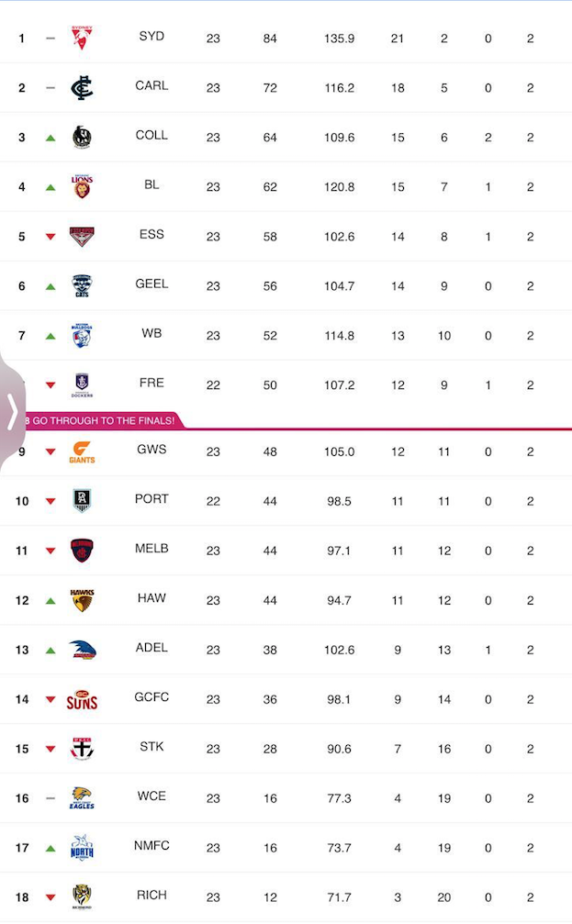Click the Collingwood Magpies logo
Image resolution: width=572 pixels, height=924 pixels.
pyautogui.click(x=81, y=136)
